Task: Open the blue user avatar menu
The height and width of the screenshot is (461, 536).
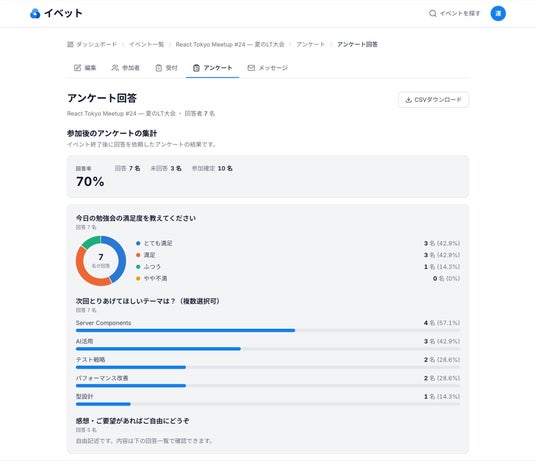Action: (498, 13)
